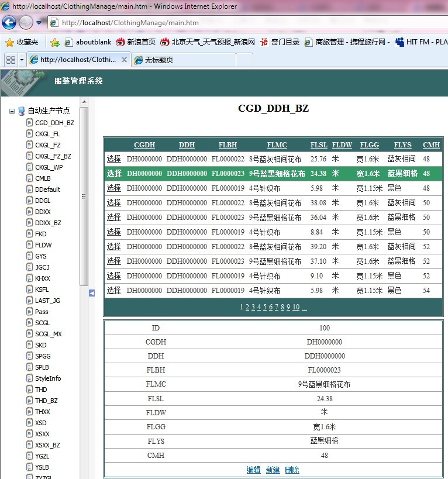Open the Quick Tabs dropdown arrow
The width and height of the screenshot is (448, 479).
(x=22, y=60)
